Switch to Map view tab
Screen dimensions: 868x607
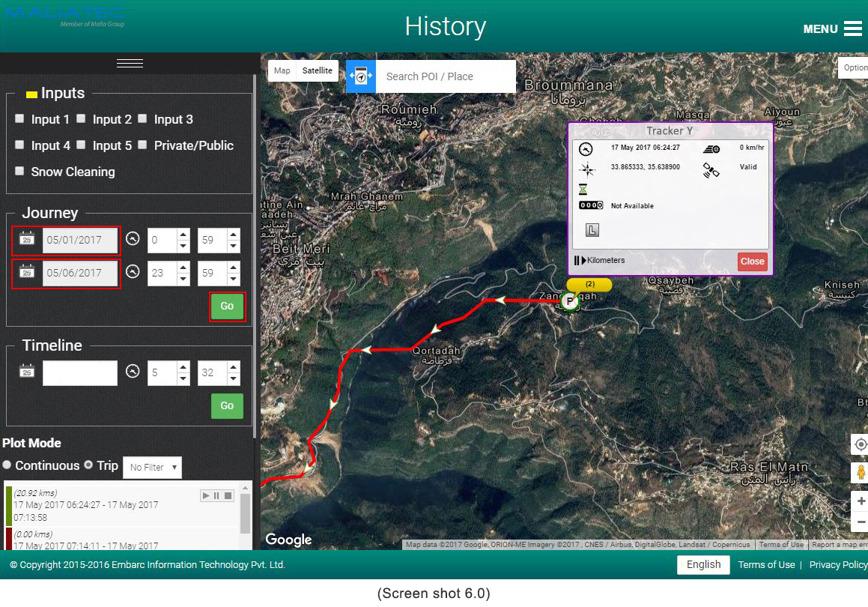point(282,70)
